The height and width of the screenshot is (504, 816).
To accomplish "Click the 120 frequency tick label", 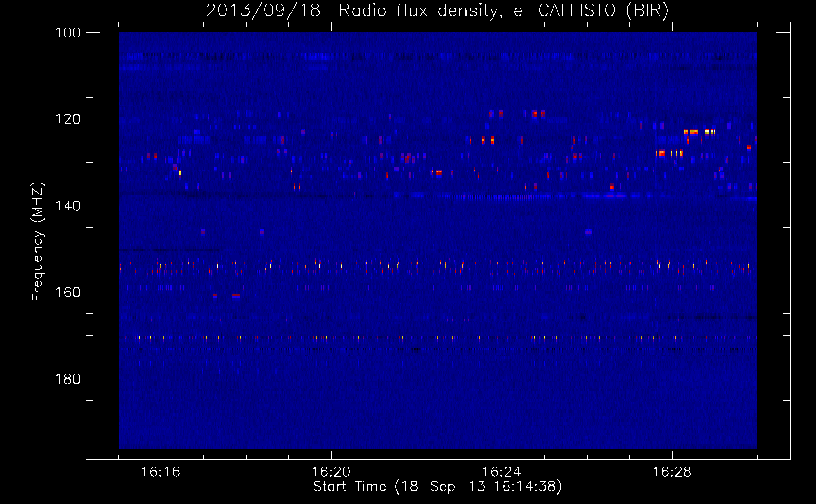I will click(x=67, y=119).
